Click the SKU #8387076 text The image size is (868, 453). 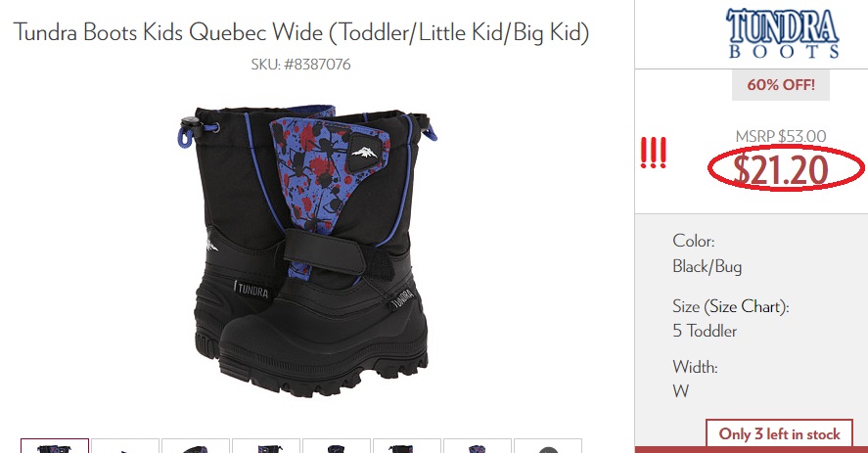(x=300, y=65)
